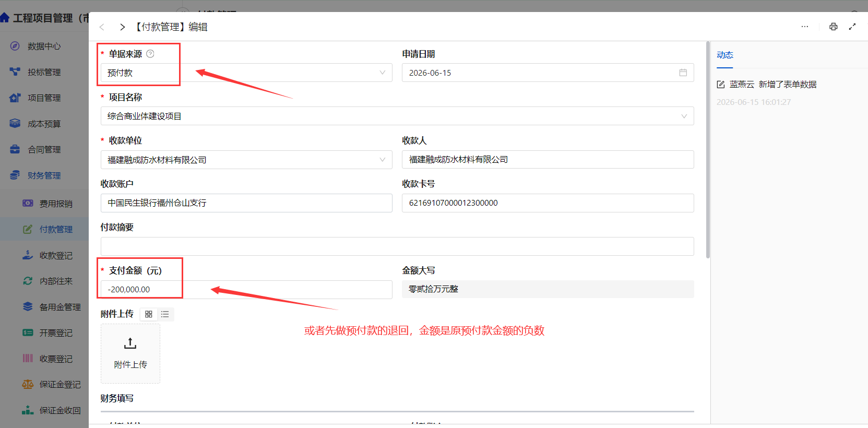The image size is (868, 428).
Task: Click the 收款卡号 input field
Action: [x=548, y=203]
